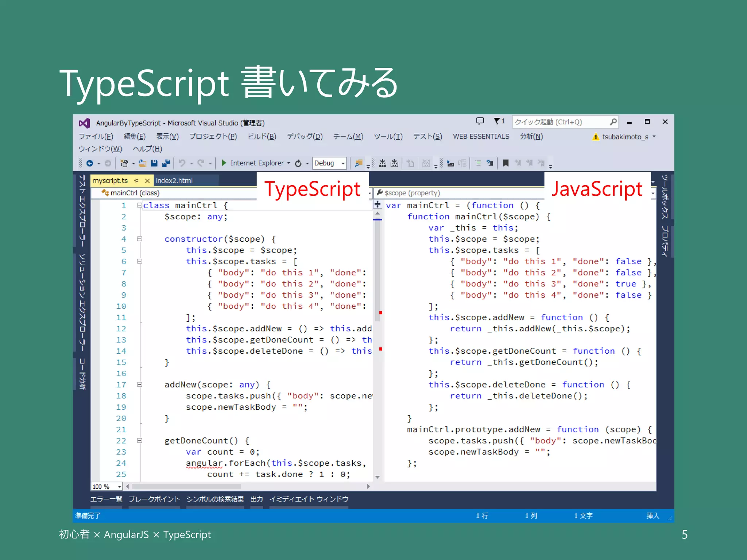Open the ヘルプ(H) menu
The image size is (747, 560).
tap(147, 149)
